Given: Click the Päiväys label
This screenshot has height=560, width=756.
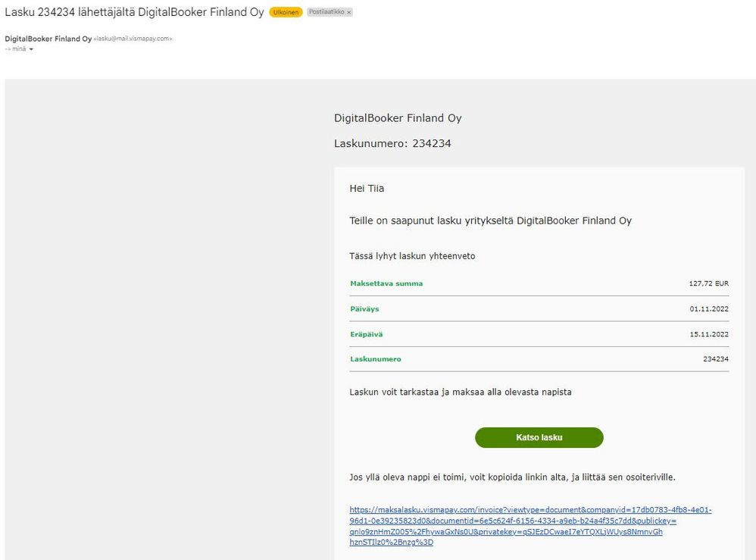Looking at the screenshot, I should pyautogui.click(x=364, y=309).
